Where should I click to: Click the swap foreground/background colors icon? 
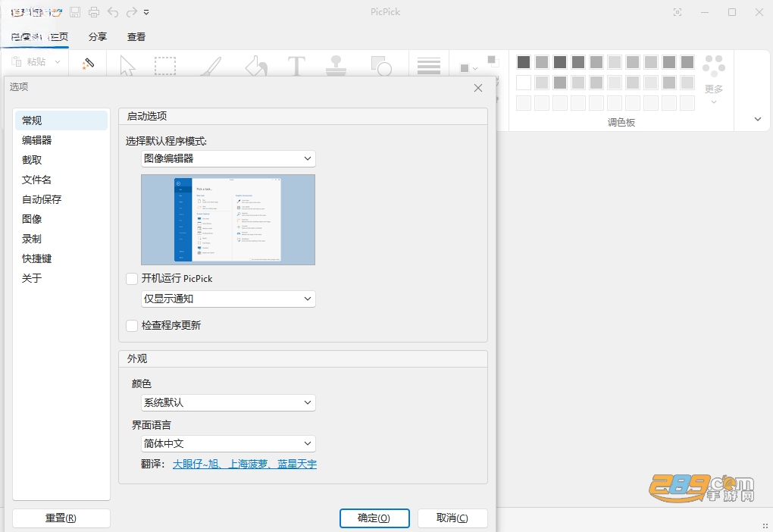[493, 61]
